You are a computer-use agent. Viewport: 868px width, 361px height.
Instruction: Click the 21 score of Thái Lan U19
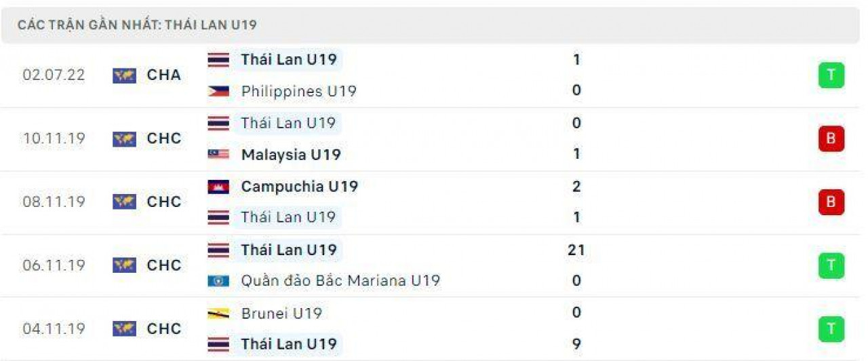[576, 250]
